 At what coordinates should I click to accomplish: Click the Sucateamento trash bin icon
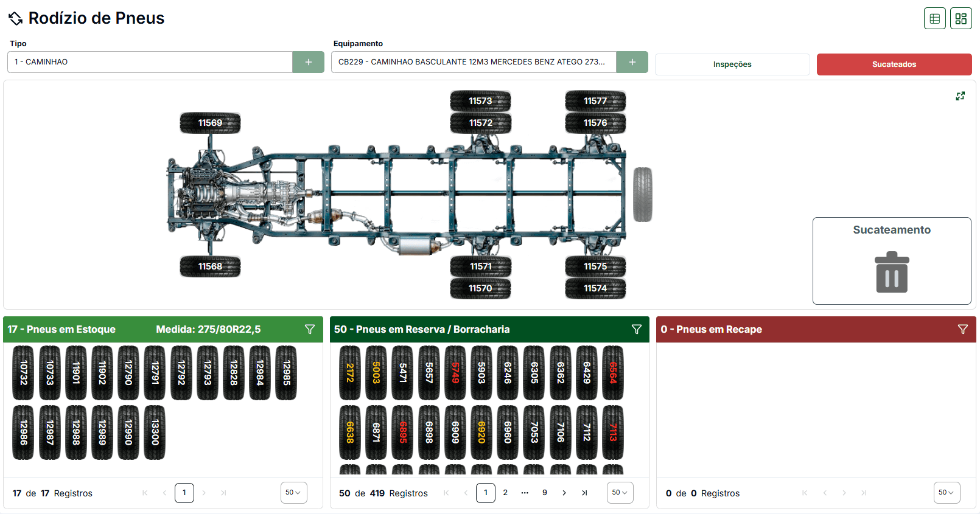coord(892,272)
